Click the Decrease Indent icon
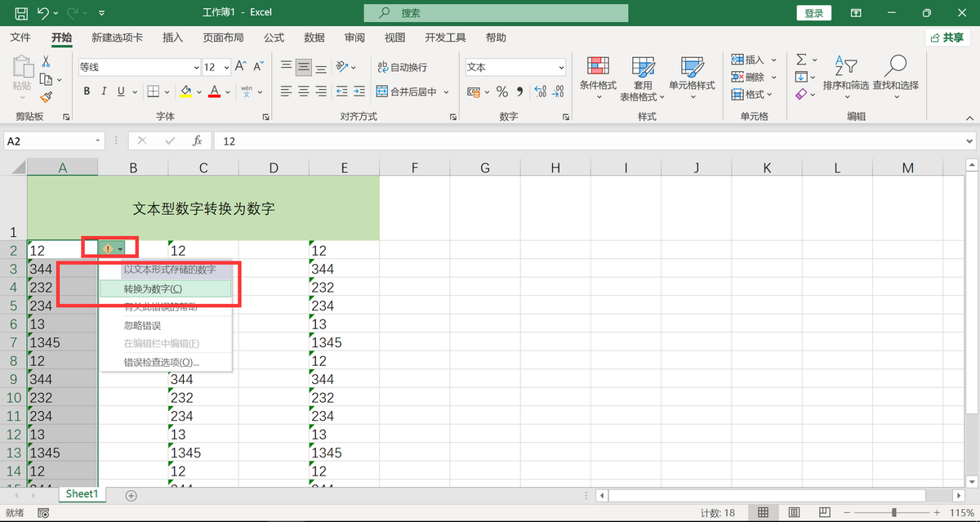Image resolution: width=980 pixels, height=522 pixels. point(342,91)
